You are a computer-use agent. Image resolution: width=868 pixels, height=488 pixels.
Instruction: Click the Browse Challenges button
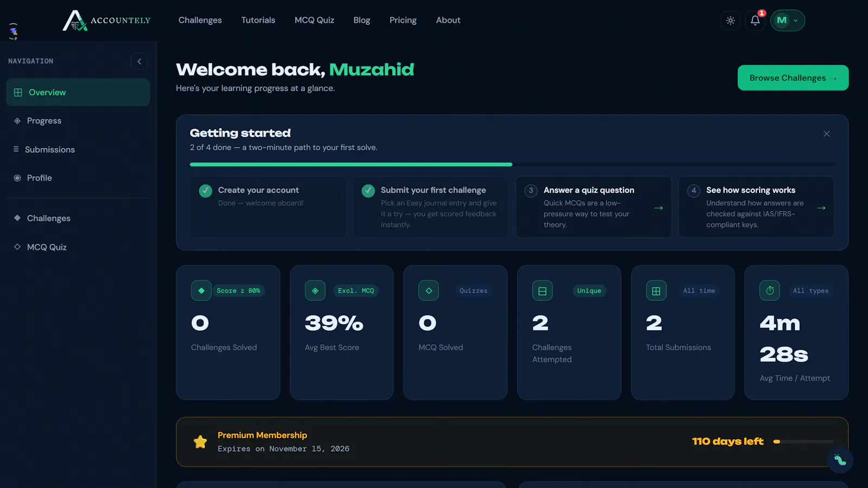click(x=793, y=78)
